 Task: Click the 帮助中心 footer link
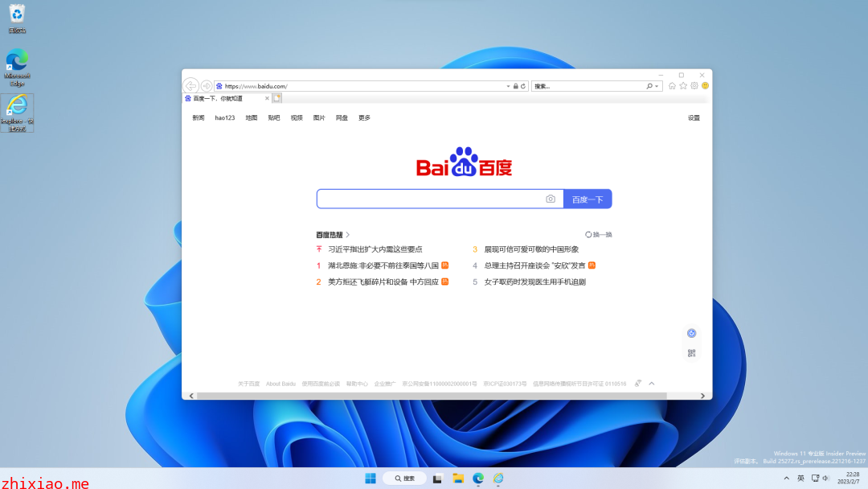[357, 384]
